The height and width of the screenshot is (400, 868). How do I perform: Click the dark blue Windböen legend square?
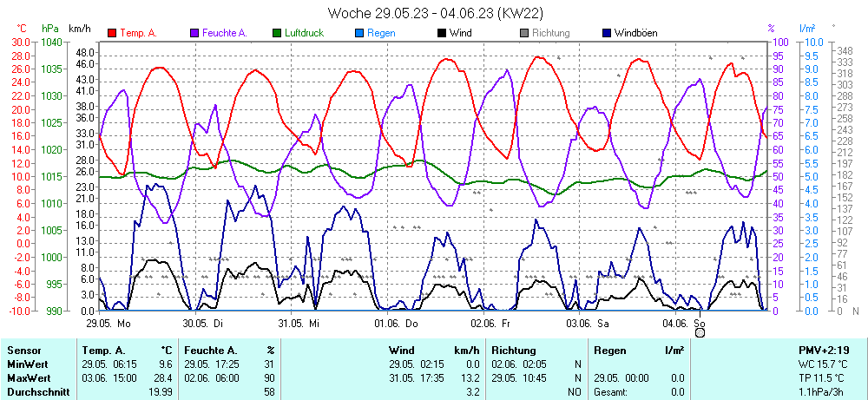(x=606, y=33)
